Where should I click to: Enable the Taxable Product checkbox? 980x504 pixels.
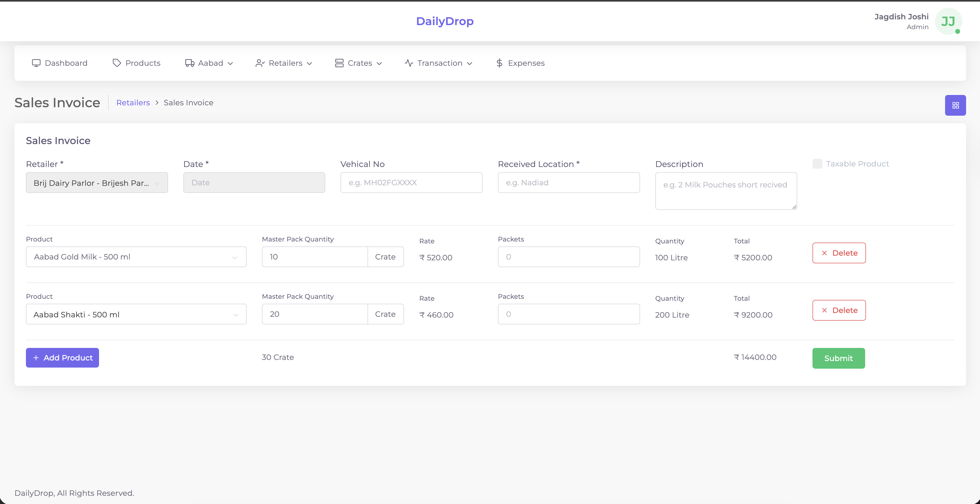[x=817, y=163]
